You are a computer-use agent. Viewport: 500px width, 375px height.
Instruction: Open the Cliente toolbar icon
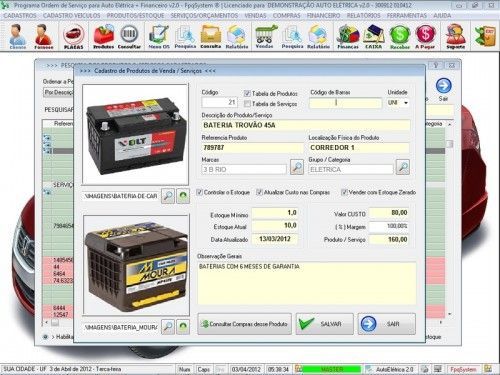(18, 37)
